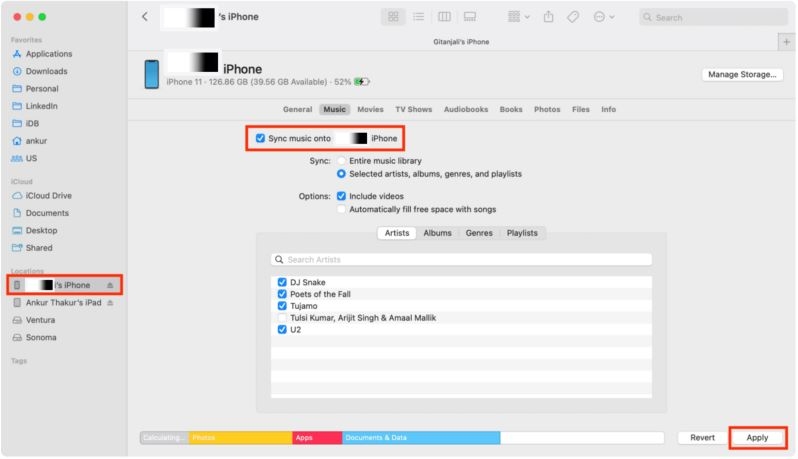Switch to the Info tab

pyautogui.click(x=608, y=109)
